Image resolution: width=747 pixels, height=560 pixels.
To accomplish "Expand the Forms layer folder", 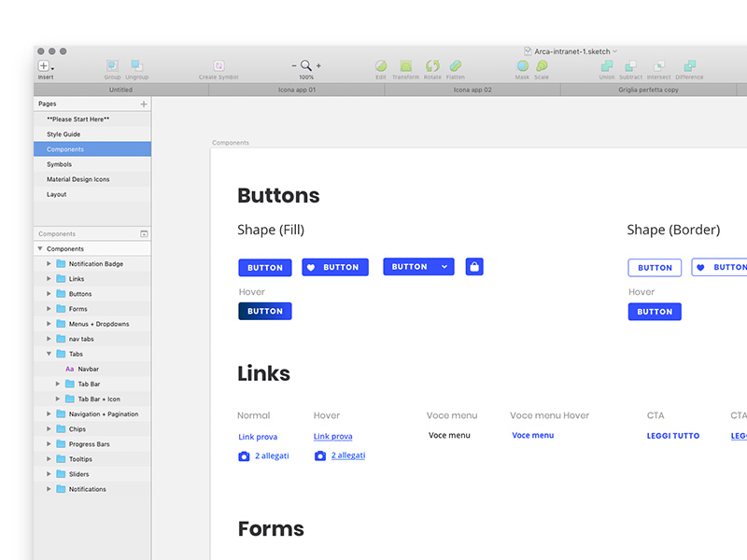I will 49,309.
